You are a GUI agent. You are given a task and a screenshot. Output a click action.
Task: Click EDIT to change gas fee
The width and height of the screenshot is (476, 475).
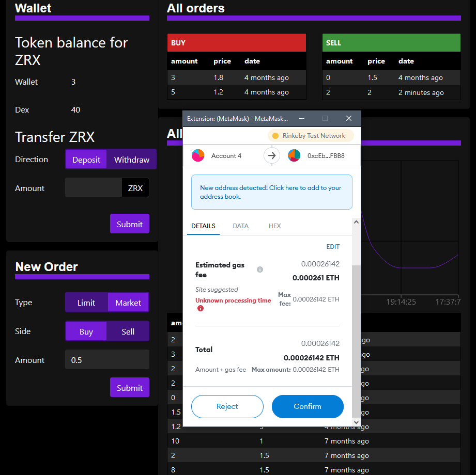pyautogui.click(x=333, y=247)
